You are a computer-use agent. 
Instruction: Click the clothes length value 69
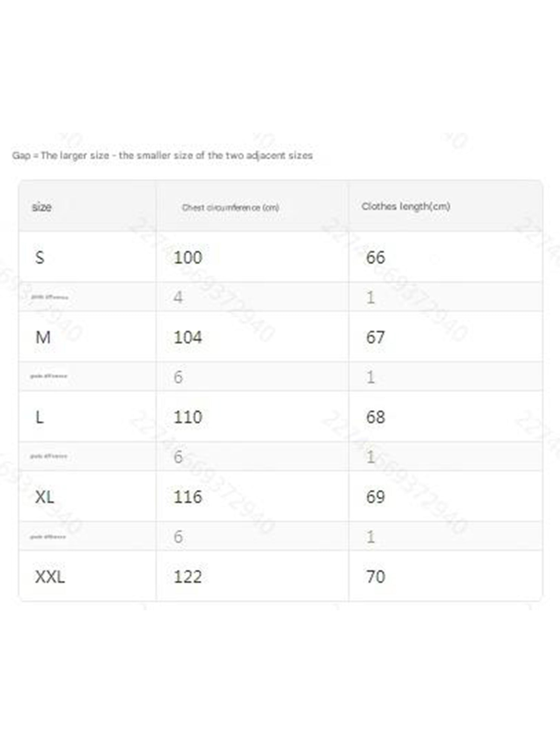coord(376,497)
